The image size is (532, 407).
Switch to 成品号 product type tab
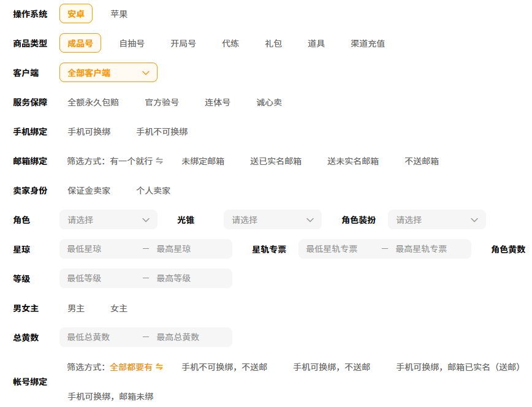click(x=80, y=44)
